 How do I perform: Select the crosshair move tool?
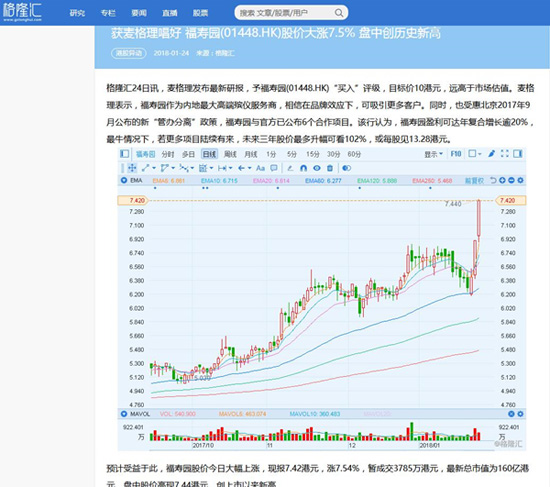(132, 168)
